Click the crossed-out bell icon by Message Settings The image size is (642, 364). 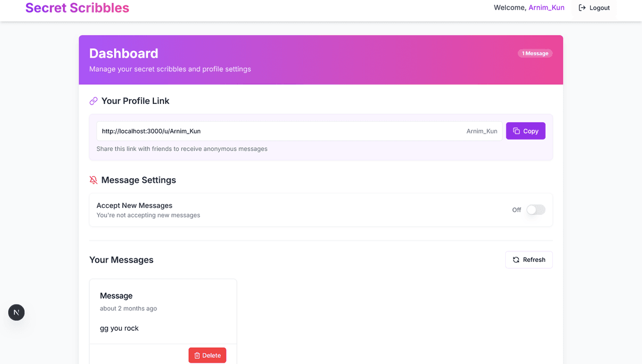point(93,180)
